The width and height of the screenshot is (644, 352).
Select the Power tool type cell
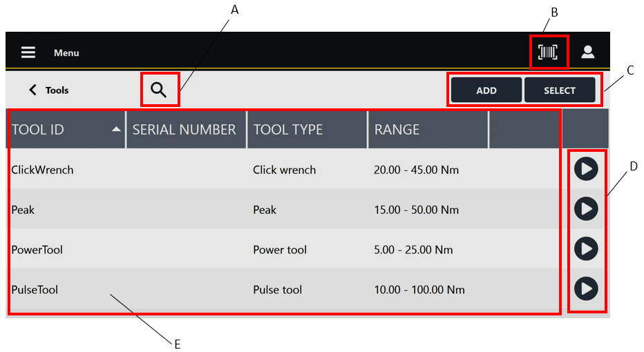coord(280,250)
